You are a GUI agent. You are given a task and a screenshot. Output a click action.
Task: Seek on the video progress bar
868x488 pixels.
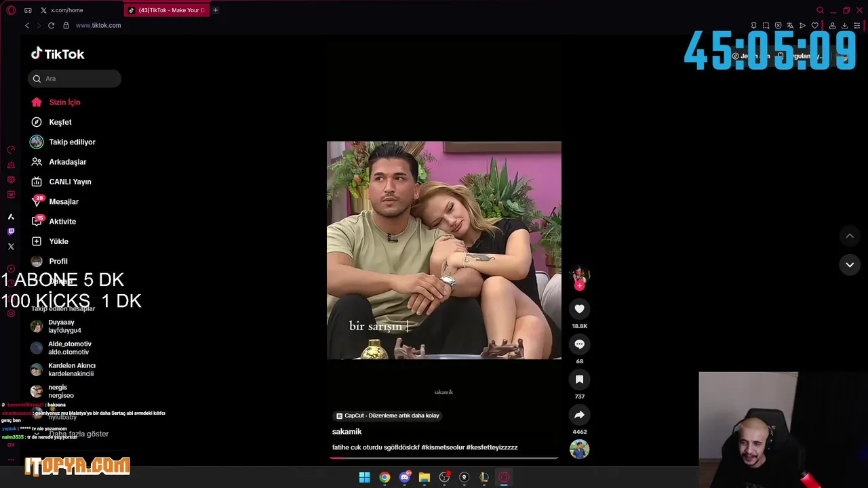click(443, 458)
